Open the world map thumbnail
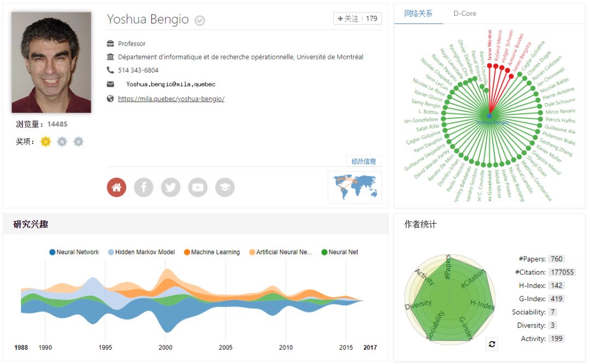 coord(355,187)
